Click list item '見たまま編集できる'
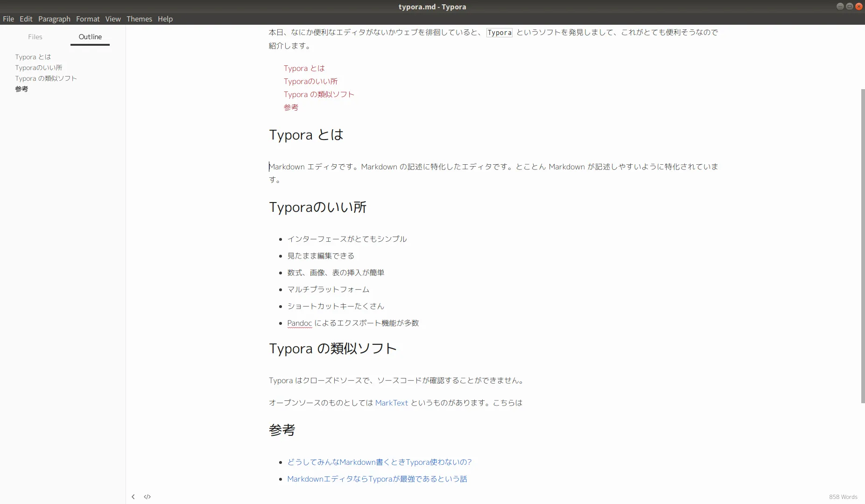This screenshot has height=504, width=865. (x=321, y=256)
